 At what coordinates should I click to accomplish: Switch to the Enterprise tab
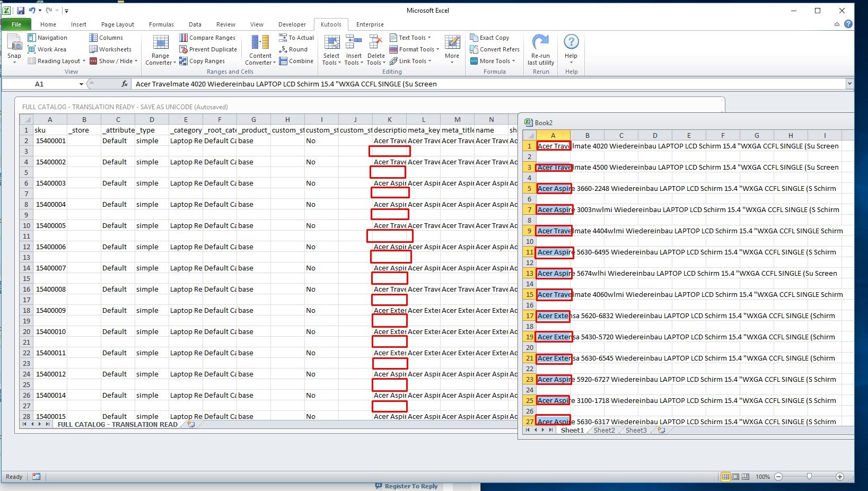click(x=370, y=24)
